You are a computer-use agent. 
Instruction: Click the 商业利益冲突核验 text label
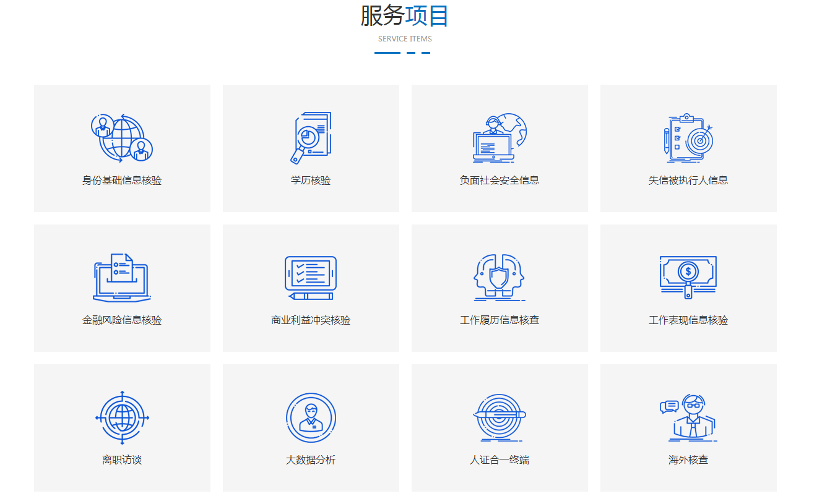point(311,320)
